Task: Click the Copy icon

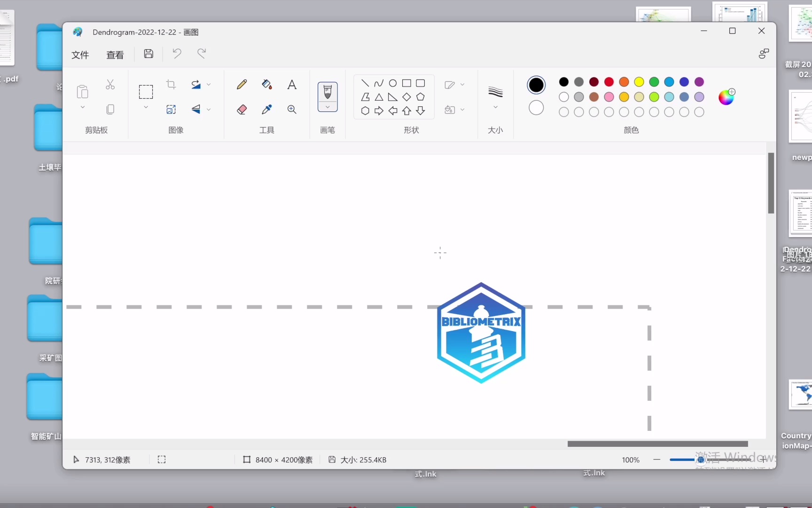Action: (x=110, y=109)
